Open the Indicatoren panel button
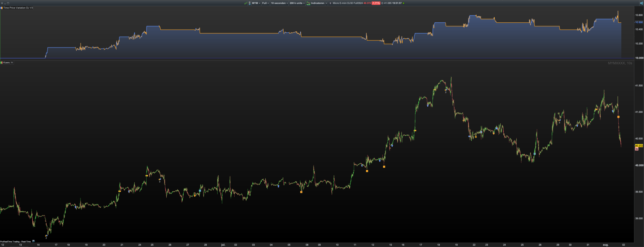644x247 pixels. point(315,3)
